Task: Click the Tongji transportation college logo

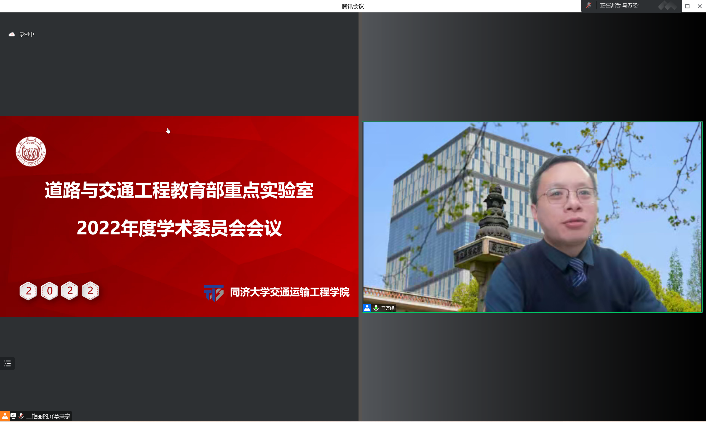Action: coord(213,292)
